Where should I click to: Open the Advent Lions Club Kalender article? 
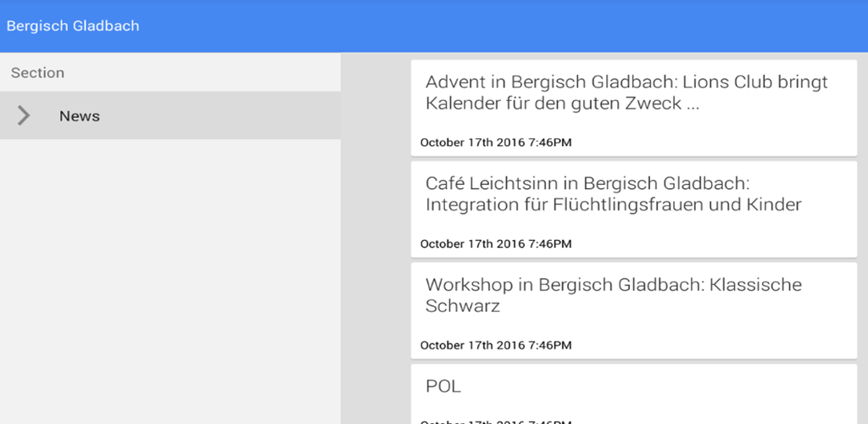coord(634,109)
